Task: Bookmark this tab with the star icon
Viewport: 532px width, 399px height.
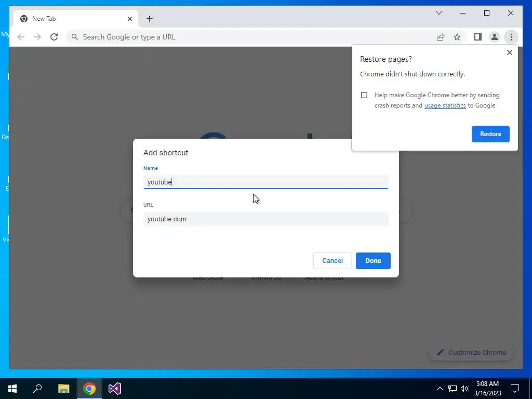Action: (x=457, y=37)
